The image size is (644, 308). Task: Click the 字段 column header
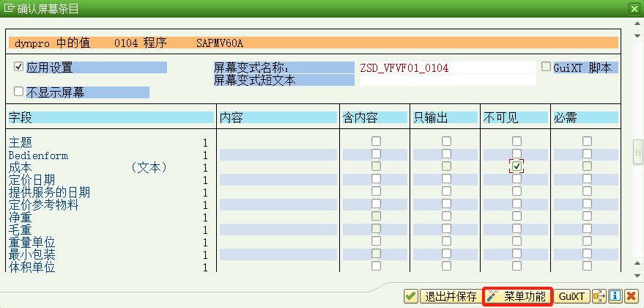(x=111, y=117)
